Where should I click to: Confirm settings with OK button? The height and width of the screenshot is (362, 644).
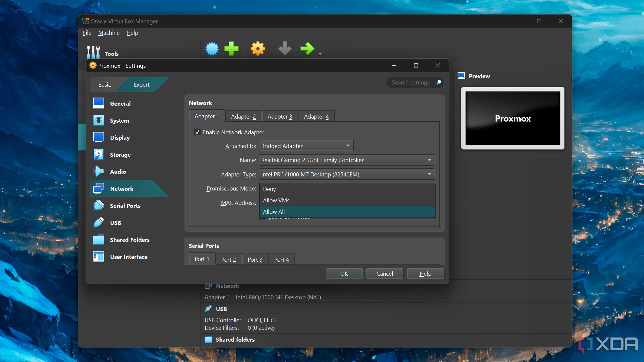[344, 273]
